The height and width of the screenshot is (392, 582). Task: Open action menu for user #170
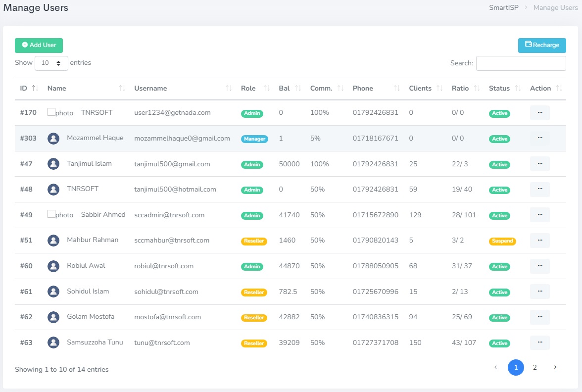[x=539, y=113]
